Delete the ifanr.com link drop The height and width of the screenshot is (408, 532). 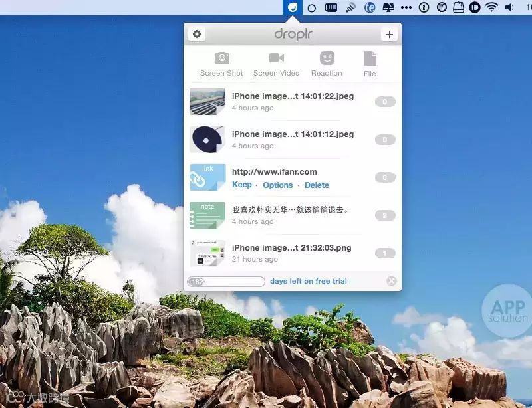[x=317, y=185]
